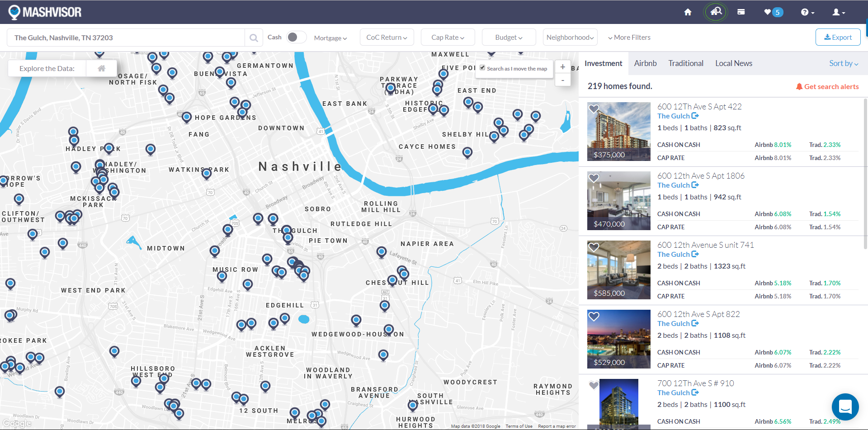Zoom out the map with minus button
Screen dimensions: 868x430
pyautogui.click(x=562, y=80)
